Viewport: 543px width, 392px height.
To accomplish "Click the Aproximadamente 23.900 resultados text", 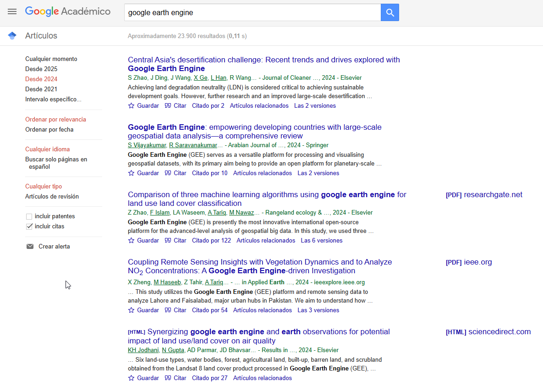I will (187, 36).
